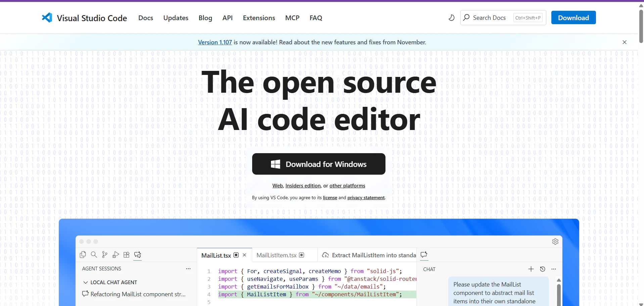Open Extract MailListItem into standalone tab
The height and width of the screenshot is (306, 644).
click(x=369, y=255)
